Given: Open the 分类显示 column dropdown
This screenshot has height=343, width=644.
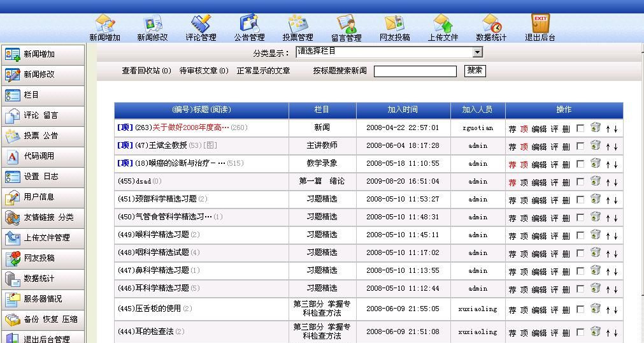Looking at the screenshot, I should (389, 52).
